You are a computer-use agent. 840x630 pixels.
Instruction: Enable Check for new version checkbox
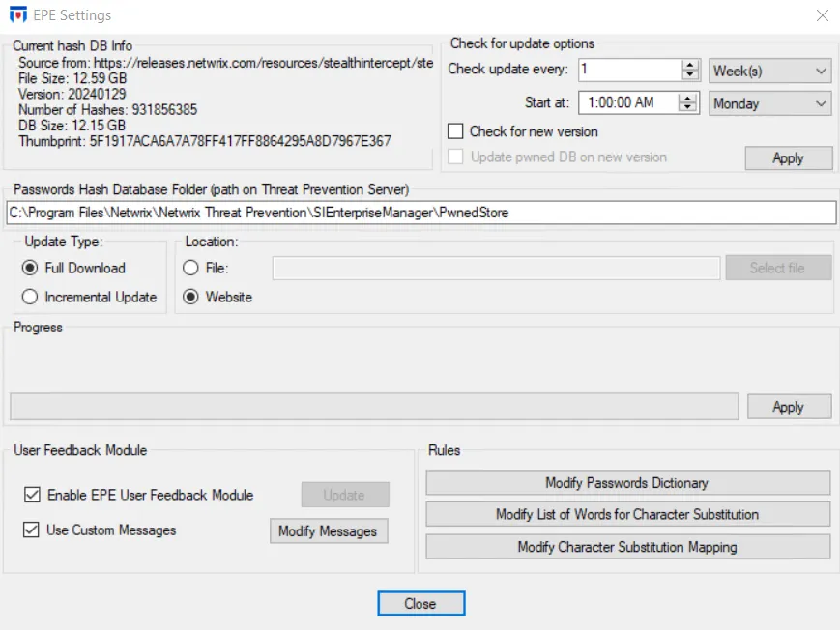pyautogui.click(x=455, y=131)
